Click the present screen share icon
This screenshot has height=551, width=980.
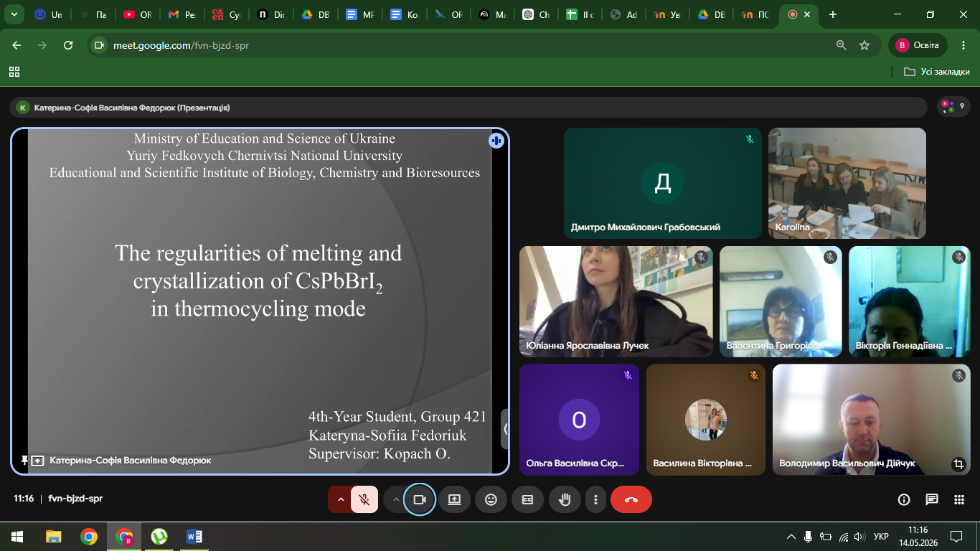coord(454,499)
